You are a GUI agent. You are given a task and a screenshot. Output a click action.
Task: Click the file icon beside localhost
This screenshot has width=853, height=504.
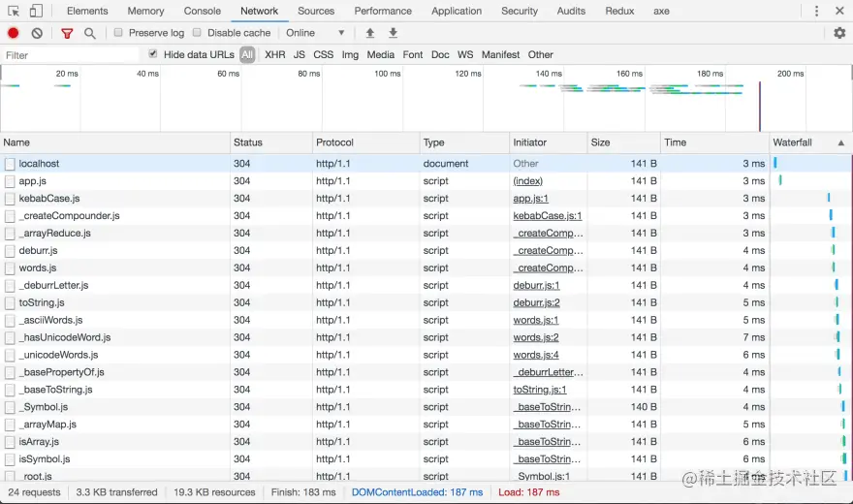point(10,164)
